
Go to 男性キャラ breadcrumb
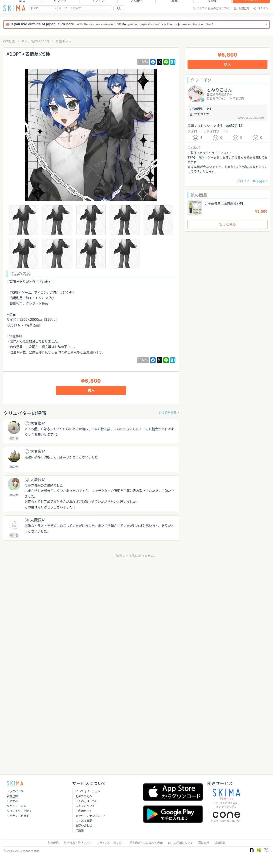coord(63,41)
